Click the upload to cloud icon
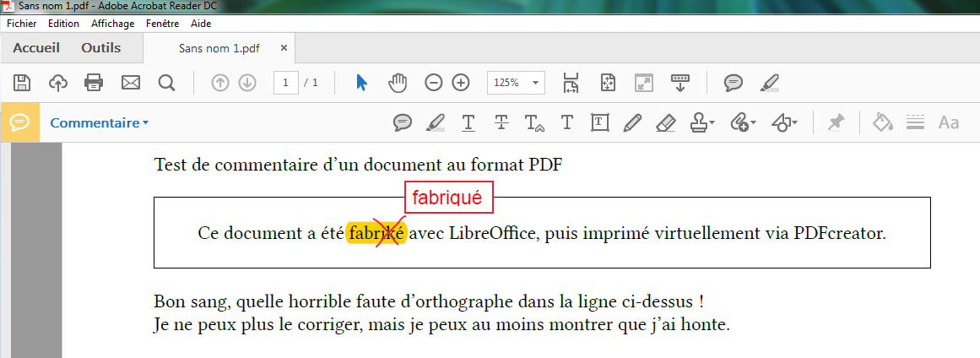The height and width of the screenshot is (358, 980). click(57, 83)
